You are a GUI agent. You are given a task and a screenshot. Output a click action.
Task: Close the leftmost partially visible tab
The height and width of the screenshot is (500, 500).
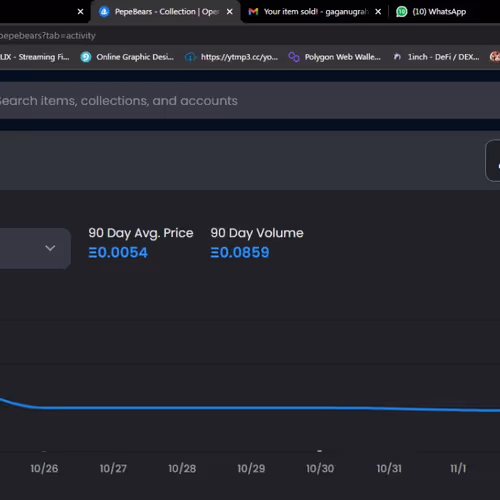click(x=80, y=12)
